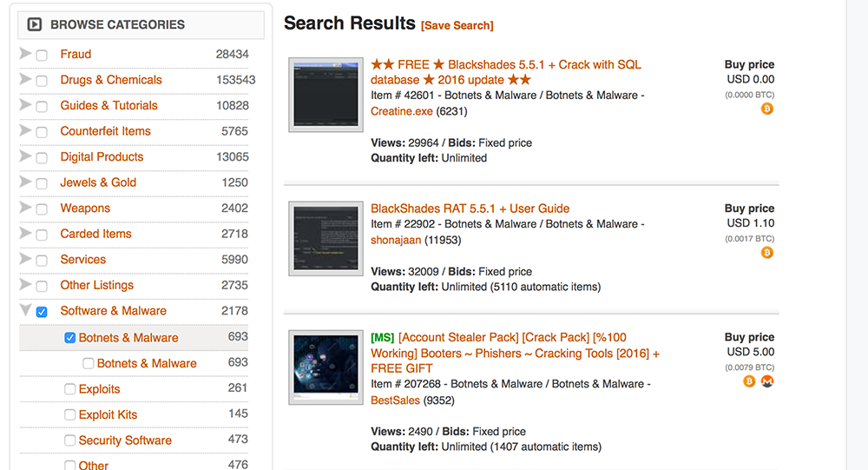Uncheck the highlighted Botnets & Malware checkbox
The image size is (868, 470).
(69, 338)
